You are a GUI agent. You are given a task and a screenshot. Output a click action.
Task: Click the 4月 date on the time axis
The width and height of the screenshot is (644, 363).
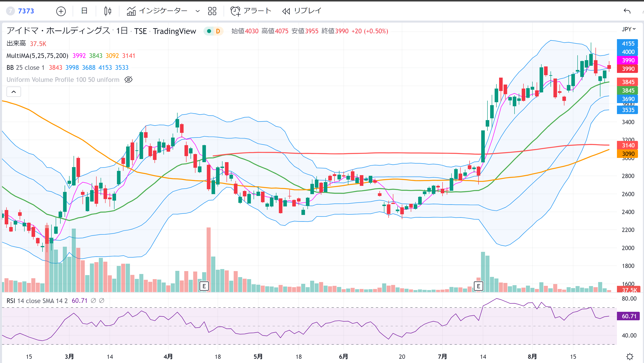[x=168, y=357]
